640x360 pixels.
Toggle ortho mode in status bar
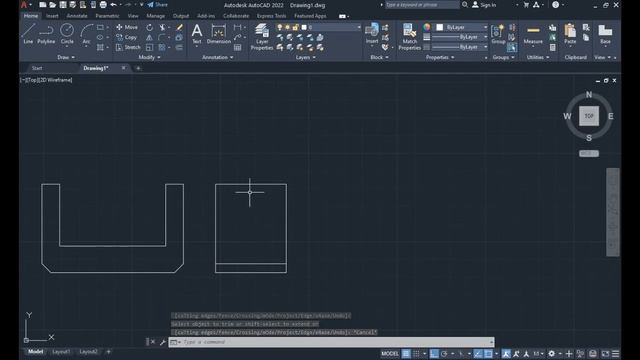pyautogui.click(x=434, y=353)
